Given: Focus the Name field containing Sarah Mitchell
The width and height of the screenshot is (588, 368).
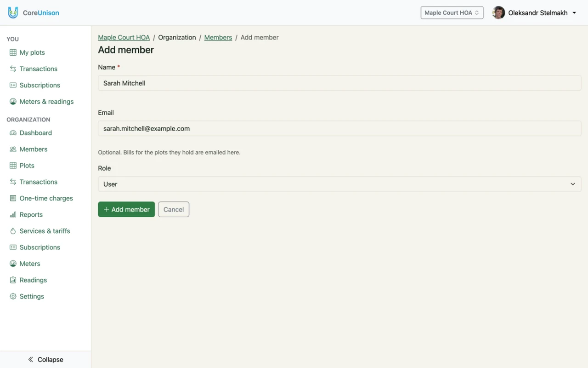Looking at the screenshot, I should [x=339, y=83].
